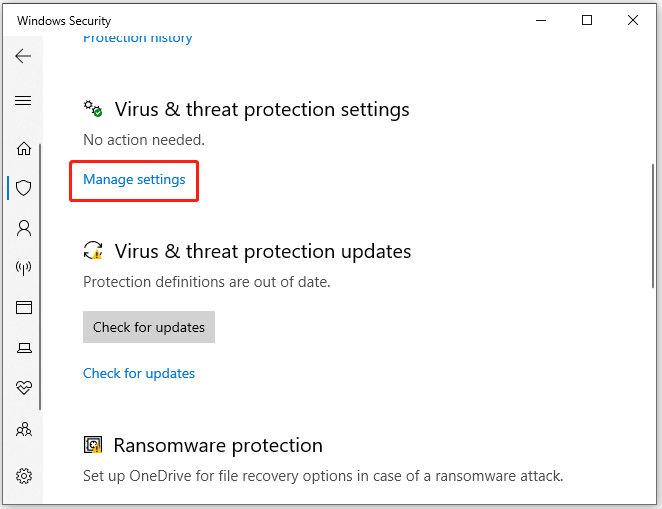Viewport: 662px width, 509px height.
Task: Click the blue Check for updates link
Action: click(x=138, y=373)
